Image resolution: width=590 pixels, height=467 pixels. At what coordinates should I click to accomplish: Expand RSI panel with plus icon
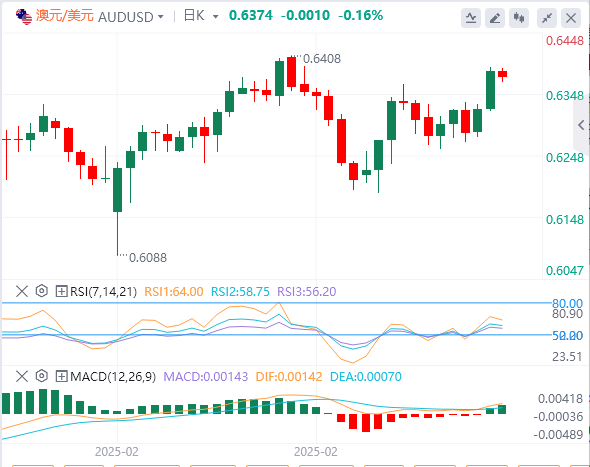pyautogui.click(x=61, y=291)
